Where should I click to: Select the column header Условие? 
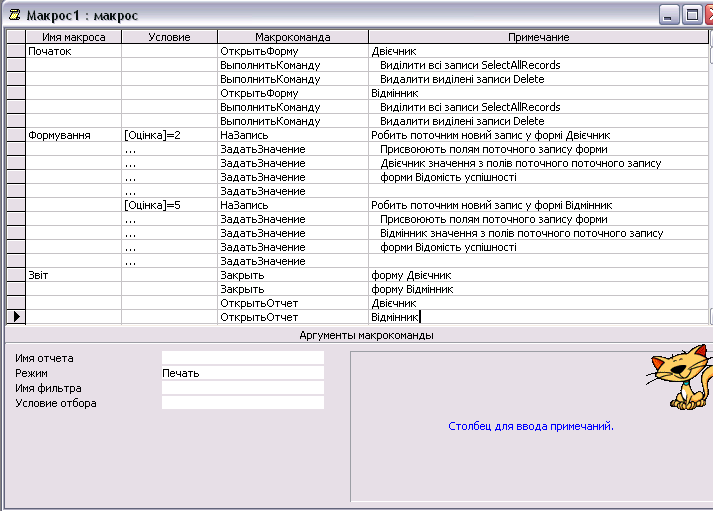[x=169, y=37]
